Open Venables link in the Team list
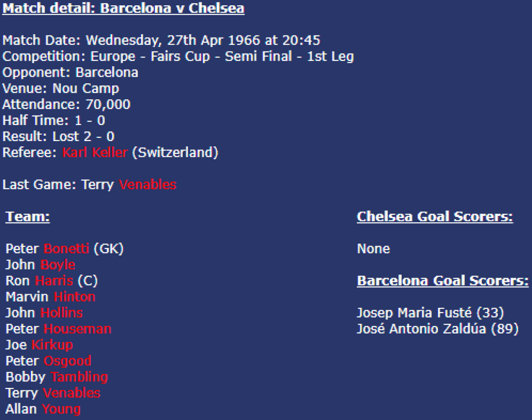Screen dimensions: 532x420 coord(71,393)
